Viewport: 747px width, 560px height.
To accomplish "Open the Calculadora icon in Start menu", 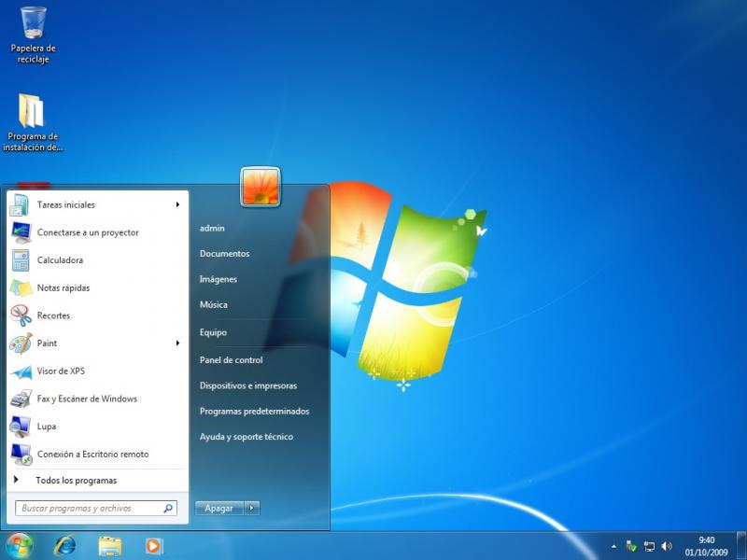I will pos(21,260).
